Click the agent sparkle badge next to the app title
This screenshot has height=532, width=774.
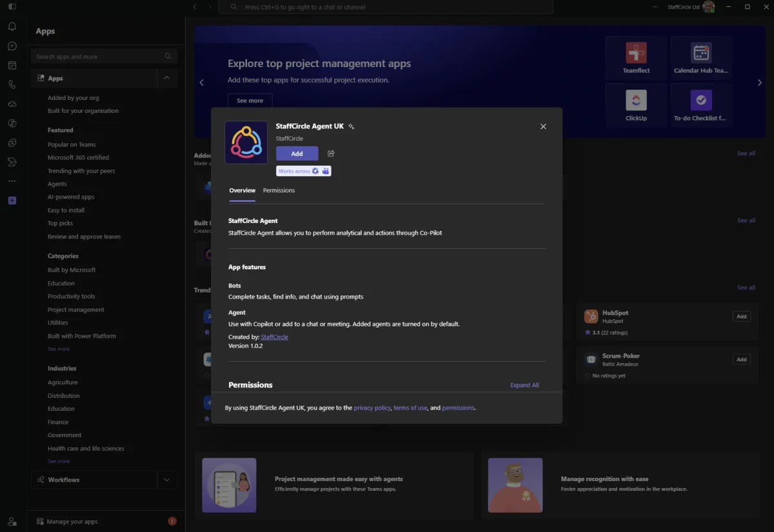tap(352, 126)
